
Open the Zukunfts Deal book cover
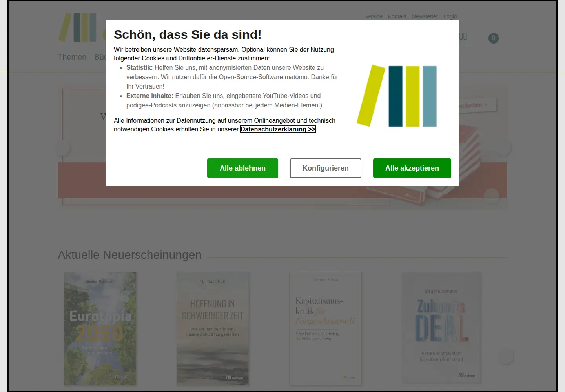pos(441,327)
